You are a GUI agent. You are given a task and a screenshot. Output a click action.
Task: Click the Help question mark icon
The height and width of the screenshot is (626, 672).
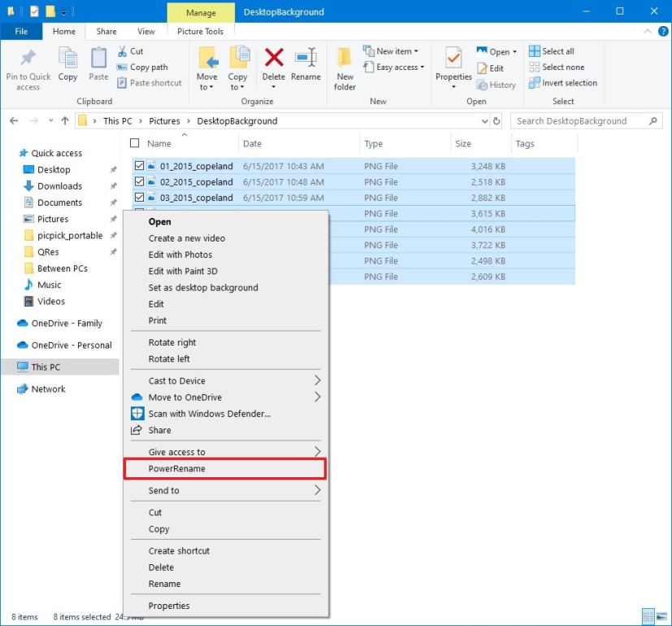click(x=663, y=31)
